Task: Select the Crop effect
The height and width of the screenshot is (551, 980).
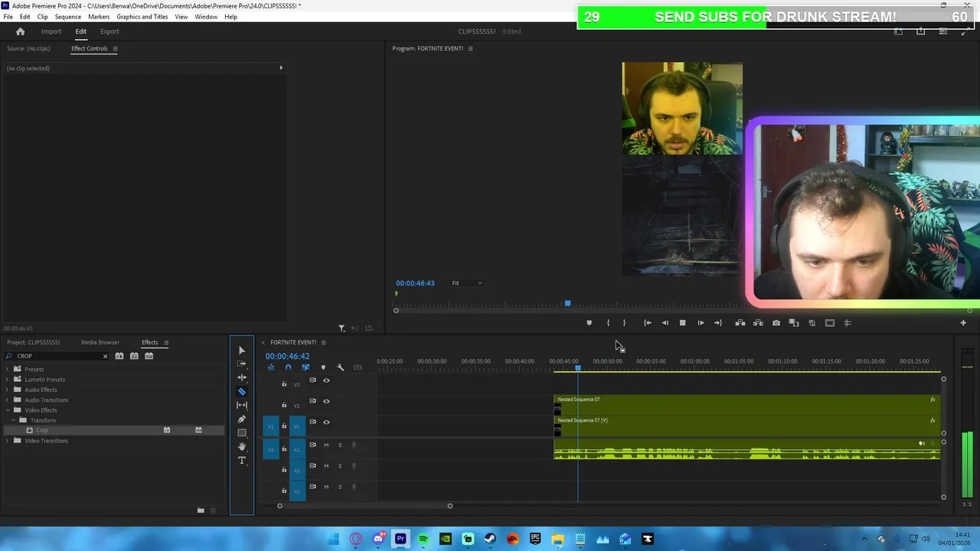Action: [42, 430]
